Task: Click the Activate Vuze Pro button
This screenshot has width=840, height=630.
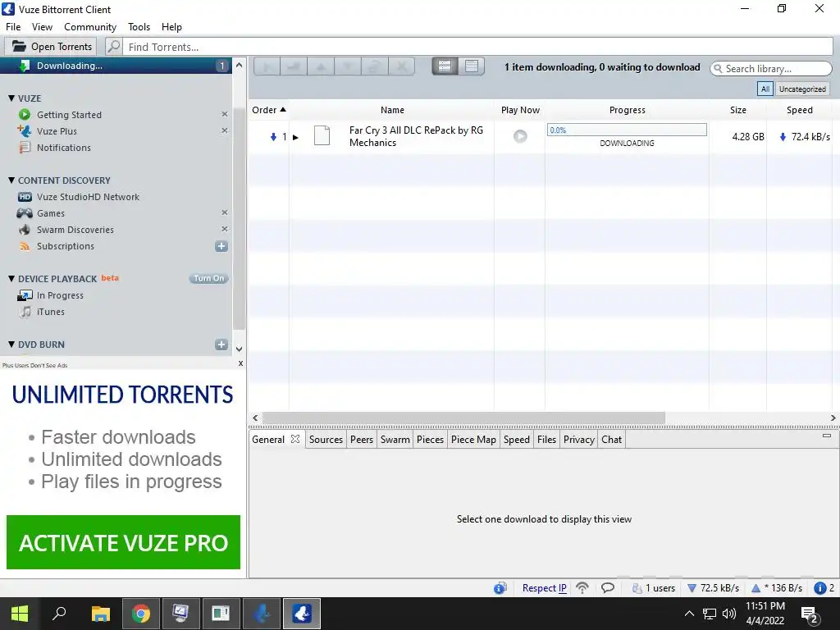Action: [x=123, y=542]
